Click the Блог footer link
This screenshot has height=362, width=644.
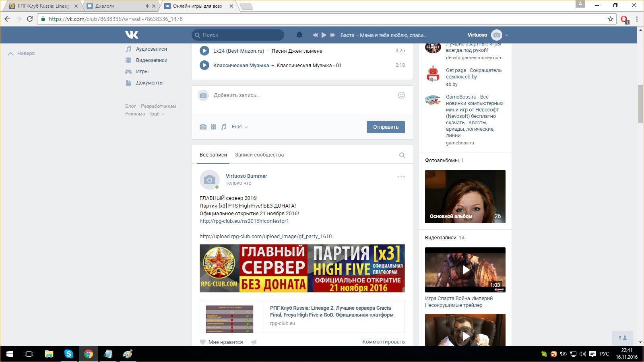click(x=130, y=106)
